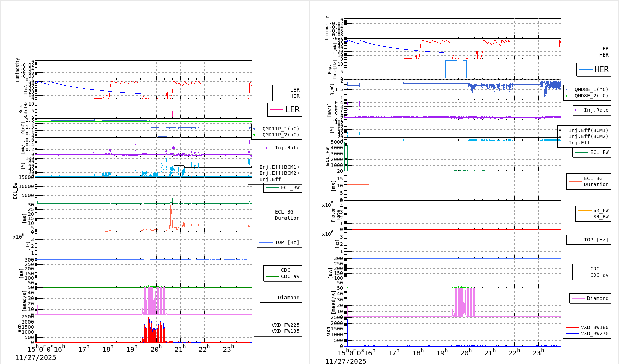Screen dimensions: 619x364
Task: Click the red SR_BW legend line
Action: click(x=584, y=217)
